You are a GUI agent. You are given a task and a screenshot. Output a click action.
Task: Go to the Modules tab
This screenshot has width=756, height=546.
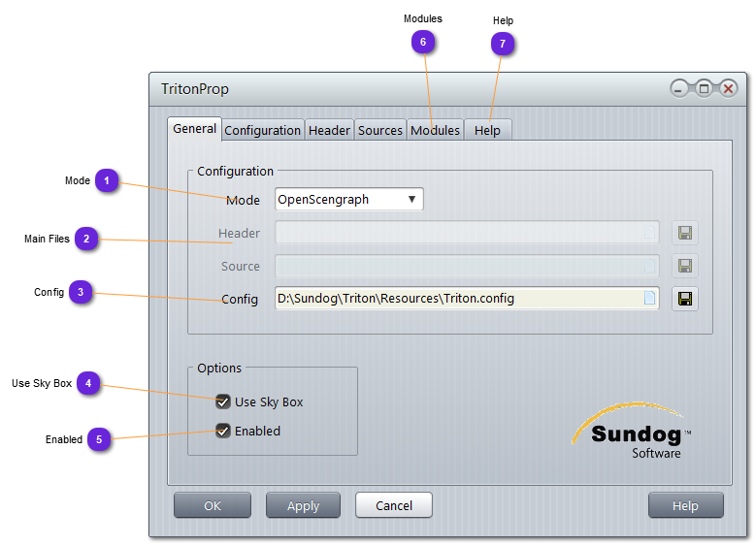[435, 130]
